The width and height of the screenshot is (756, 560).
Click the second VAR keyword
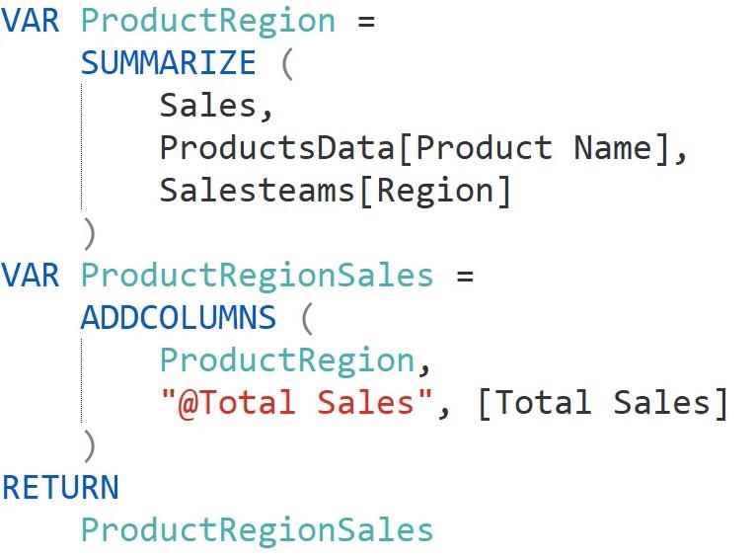[x=31, y=276]
